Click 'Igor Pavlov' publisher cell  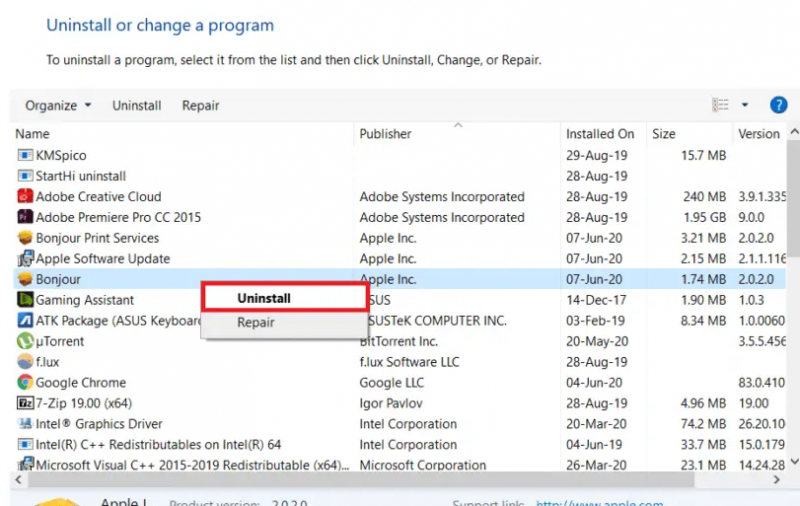click(x=391, y=403)
